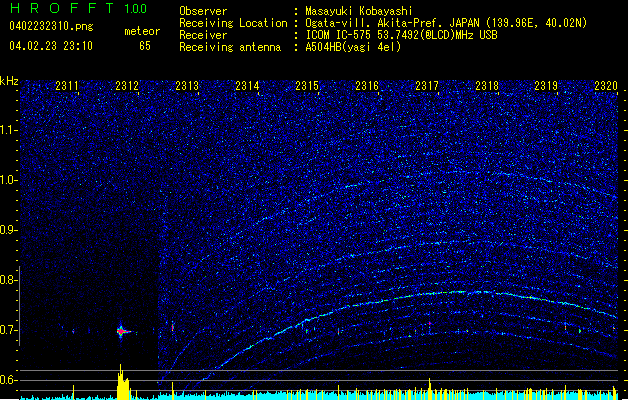Viewport: 629px width, 400px height.
Task: Click the 2318 time marker
Action: point(487,86)
